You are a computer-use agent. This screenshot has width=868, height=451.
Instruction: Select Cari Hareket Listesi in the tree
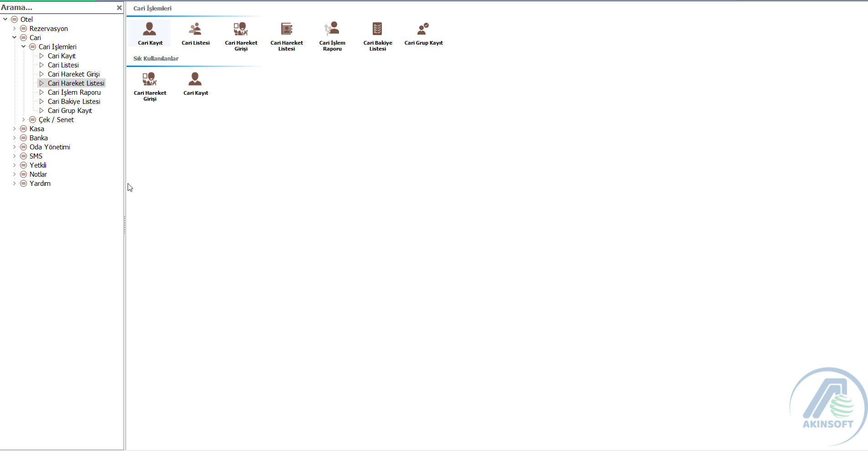tap(76, 83)
